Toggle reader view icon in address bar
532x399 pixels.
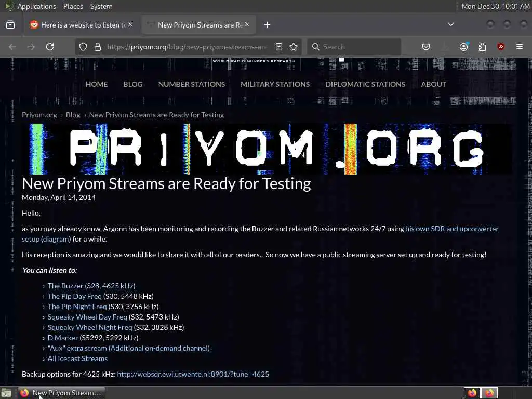tap(279, 47)
